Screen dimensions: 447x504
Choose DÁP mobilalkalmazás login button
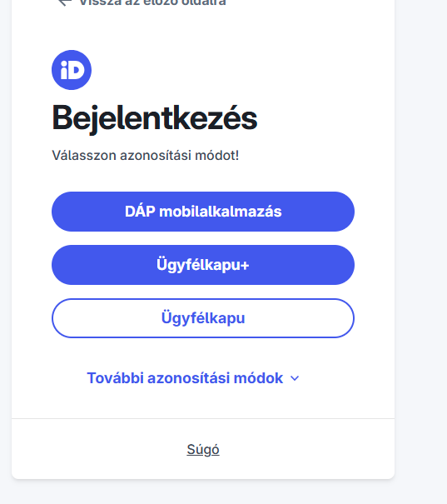pos(203,212)
